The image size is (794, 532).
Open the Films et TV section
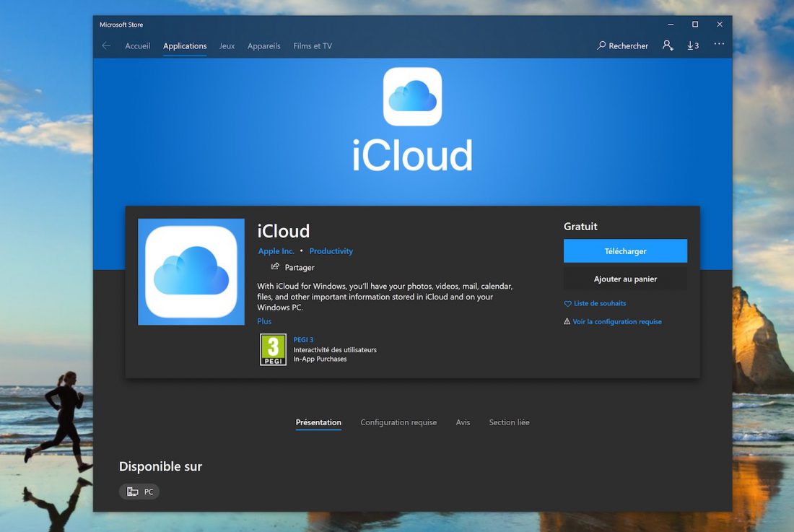point(312,45)
